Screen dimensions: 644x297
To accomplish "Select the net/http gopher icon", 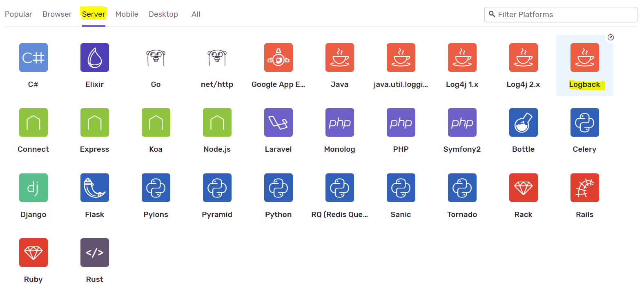I will pyautogui.click(x=217, y=58).
